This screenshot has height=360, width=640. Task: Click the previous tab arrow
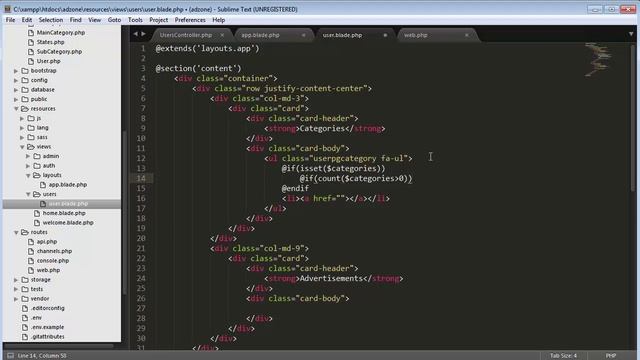pos(136,34)
